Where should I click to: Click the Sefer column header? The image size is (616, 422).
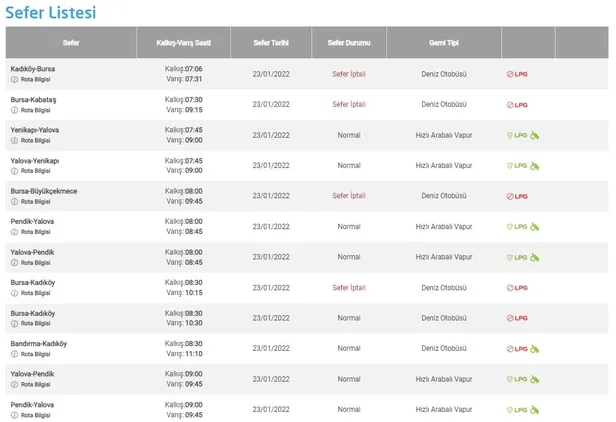click(71, 43)
